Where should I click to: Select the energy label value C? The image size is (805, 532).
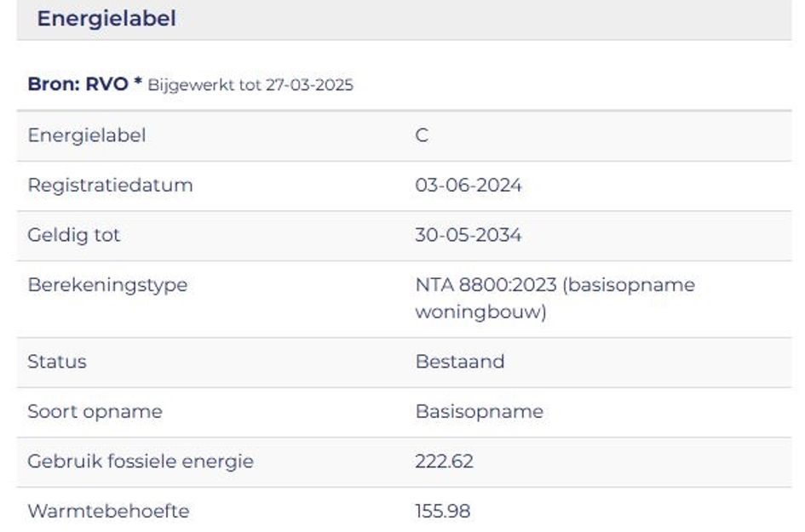tap(422, 135)
